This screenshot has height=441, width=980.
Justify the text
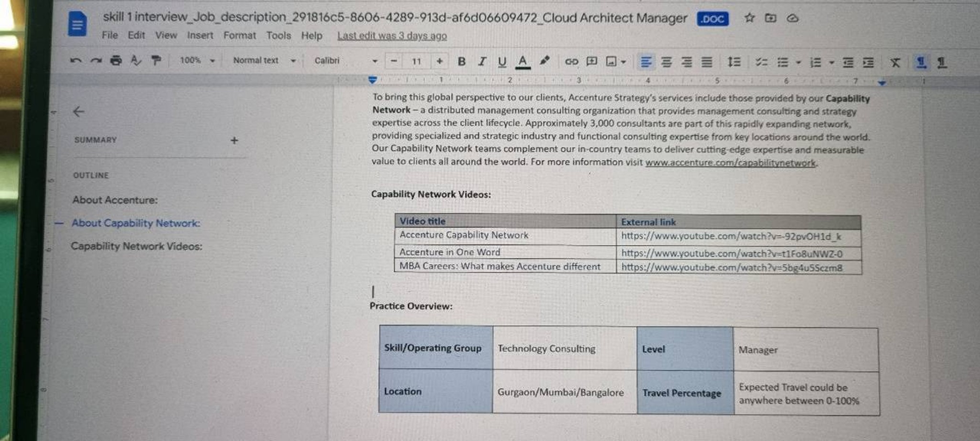pos(707,62)
